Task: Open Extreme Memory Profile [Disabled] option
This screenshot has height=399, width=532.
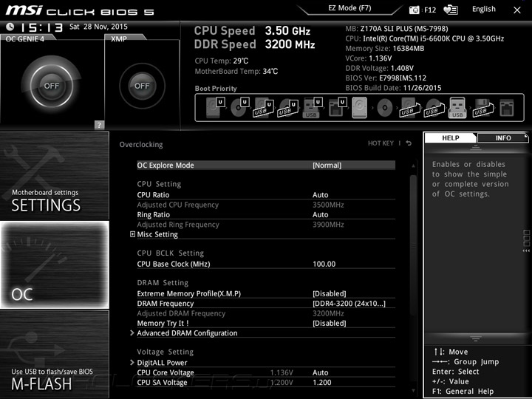Action: (330, 293)
